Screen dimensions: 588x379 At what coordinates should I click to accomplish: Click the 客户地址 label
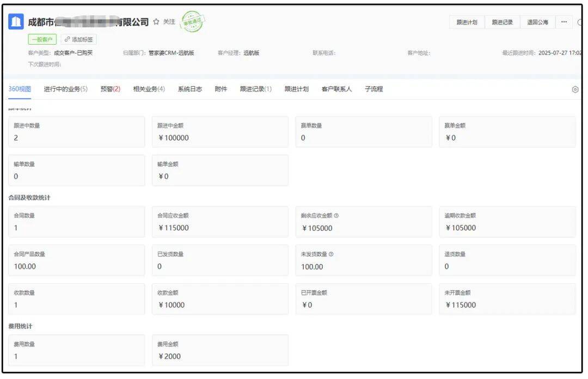pos(419,53)
